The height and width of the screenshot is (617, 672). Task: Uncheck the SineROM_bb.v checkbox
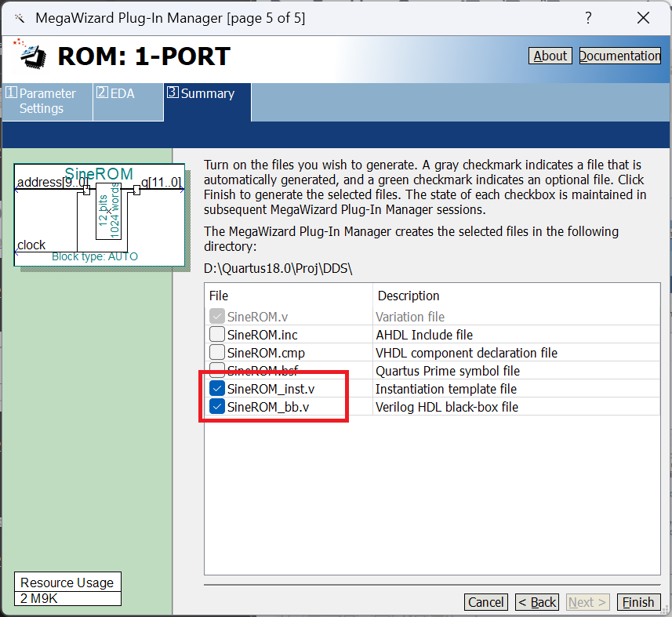217,407
